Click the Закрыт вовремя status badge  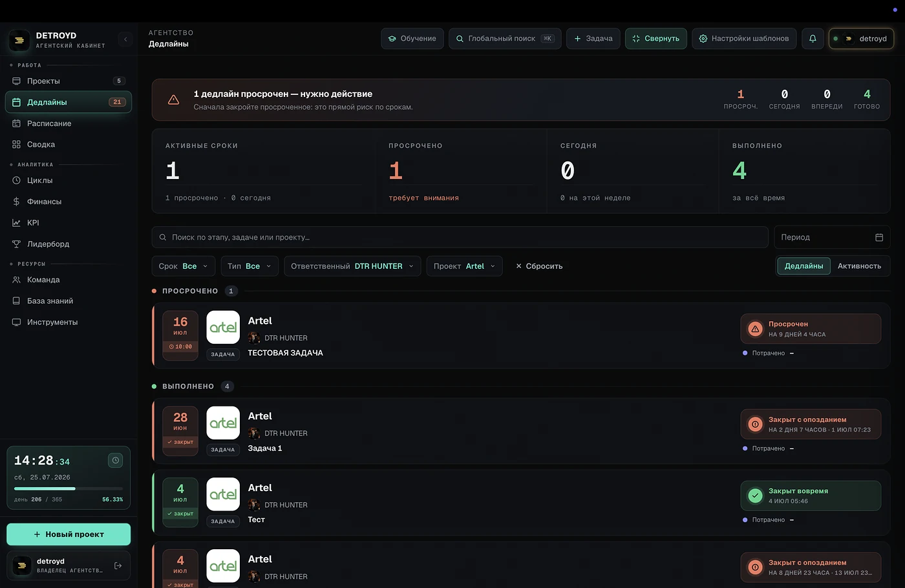click(x=811, y=496)
